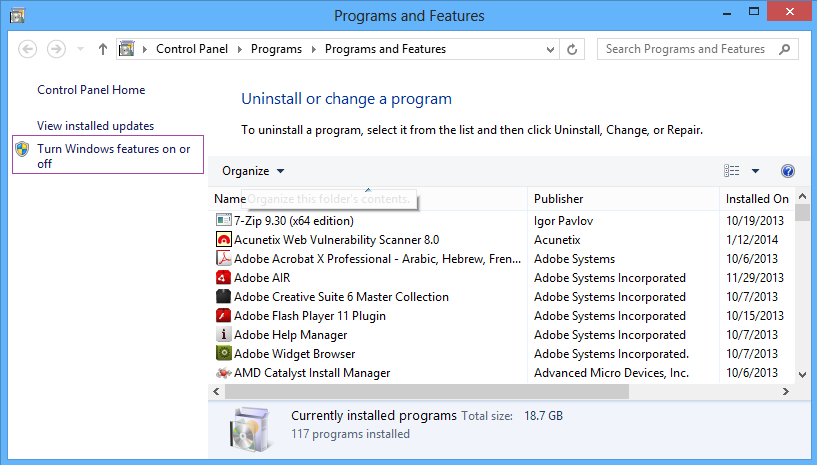The image size is (817, 465).
Task: Open the Organize dropdown menu
Action: tap(253, 172)
